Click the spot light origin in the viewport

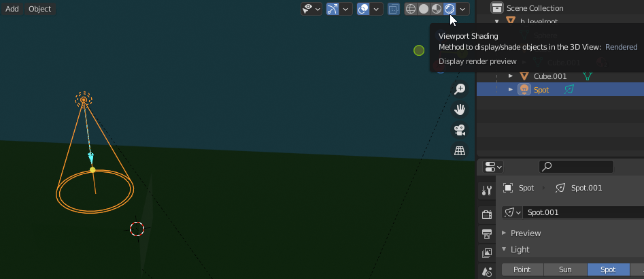(84, 100)
